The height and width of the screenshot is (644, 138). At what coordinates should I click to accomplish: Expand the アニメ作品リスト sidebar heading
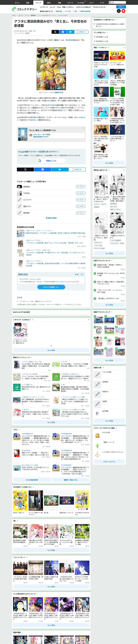tap(101, 33)
